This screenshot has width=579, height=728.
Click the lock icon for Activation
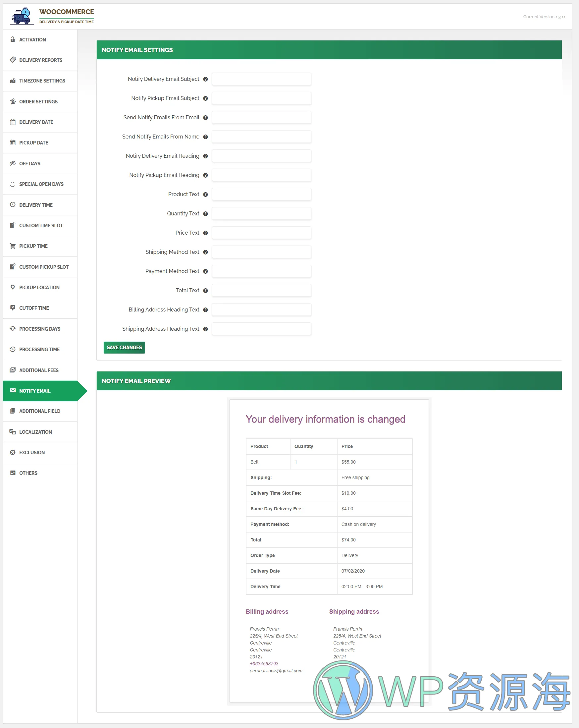tap(13, 39)
